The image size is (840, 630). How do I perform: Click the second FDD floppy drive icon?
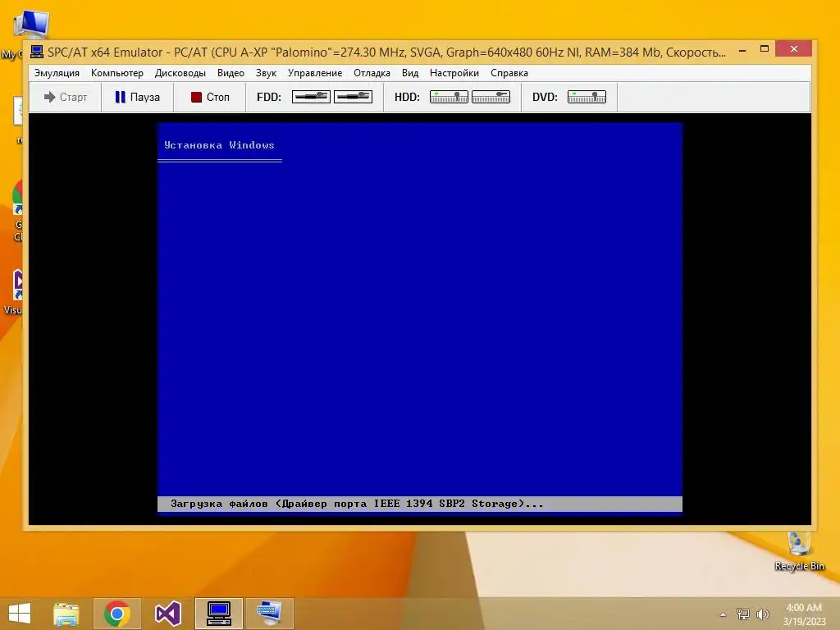(353, 97)
